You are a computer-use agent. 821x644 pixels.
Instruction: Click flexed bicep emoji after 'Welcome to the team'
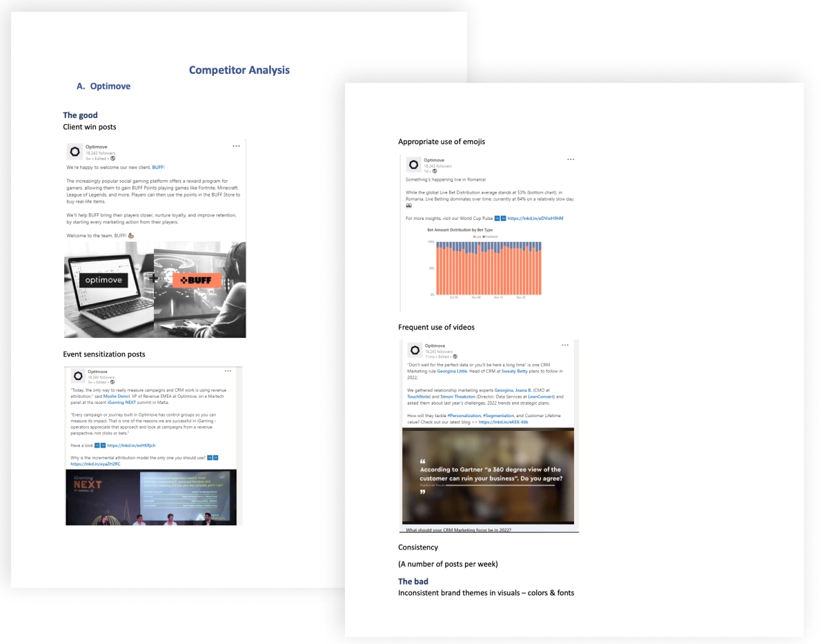[131, 236]
